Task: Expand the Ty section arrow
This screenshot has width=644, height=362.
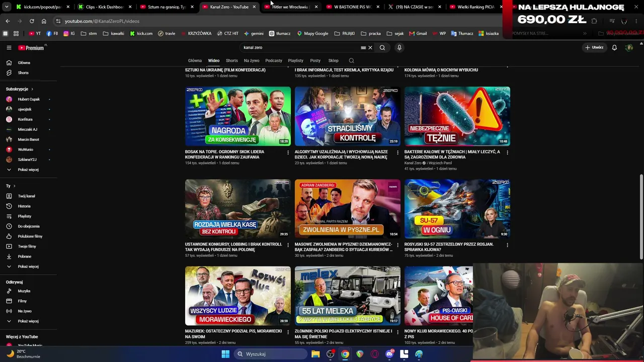Action: click(14, 186)
